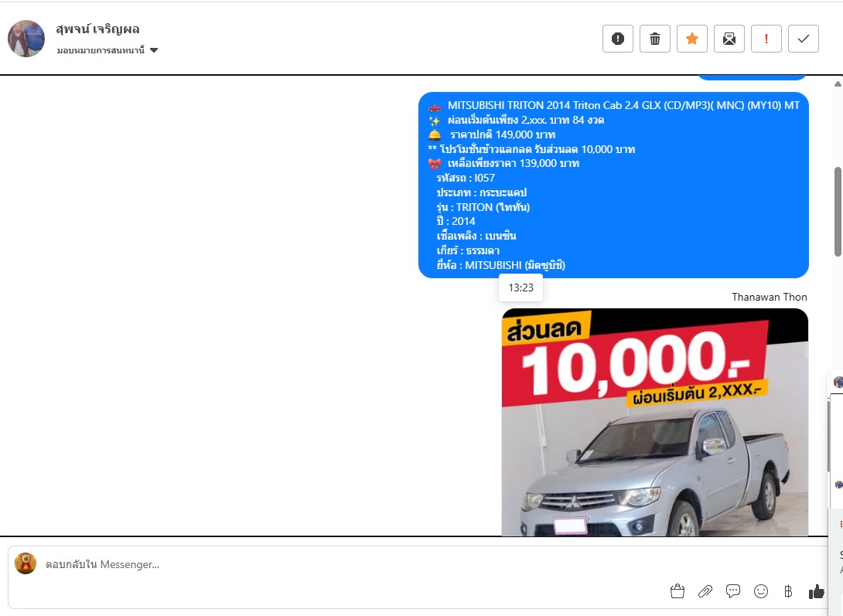843x616 pixels.
Task: Click the sender name Thanawan Thon
Action: 770,297
